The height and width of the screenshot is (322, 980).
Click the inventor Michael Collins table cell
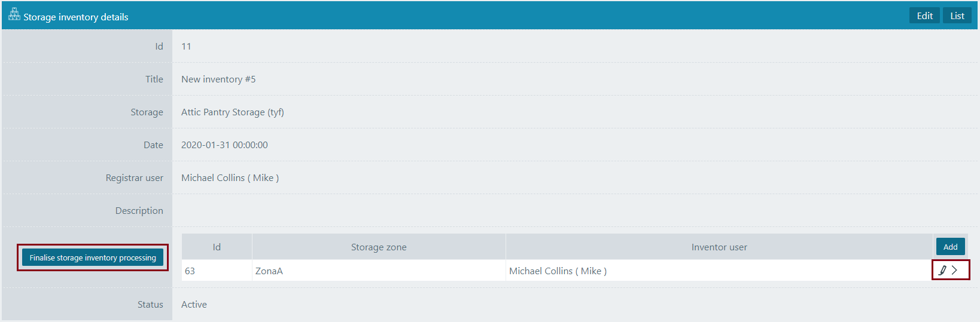tap(558, 271)
